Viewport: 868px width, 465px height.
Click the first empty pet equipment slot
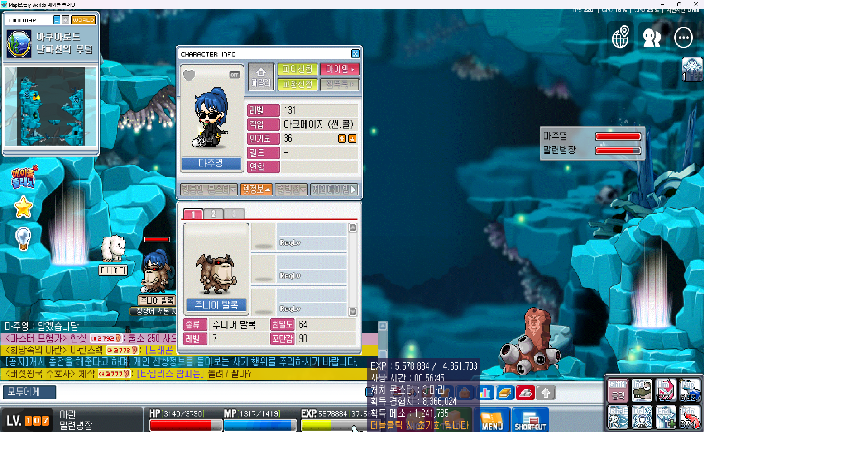click(x=264, y=237)
